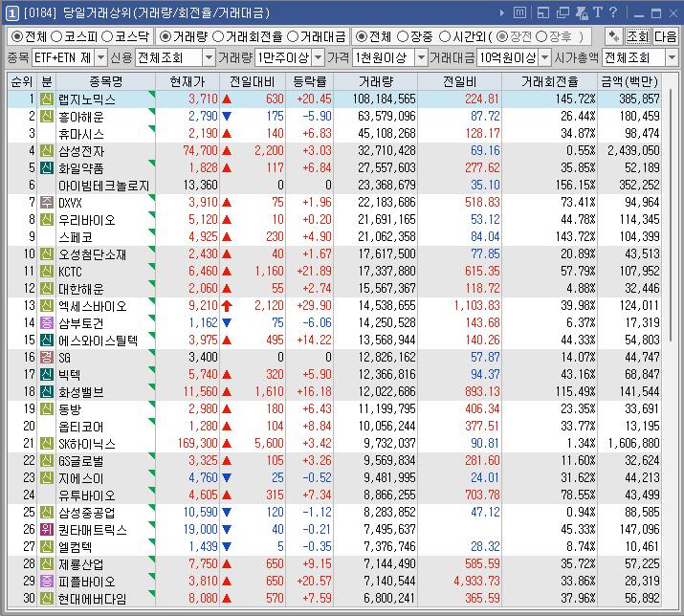Click the 신 badge next to 랩지노믹스

pyautogui.click(x=47, y=99)
